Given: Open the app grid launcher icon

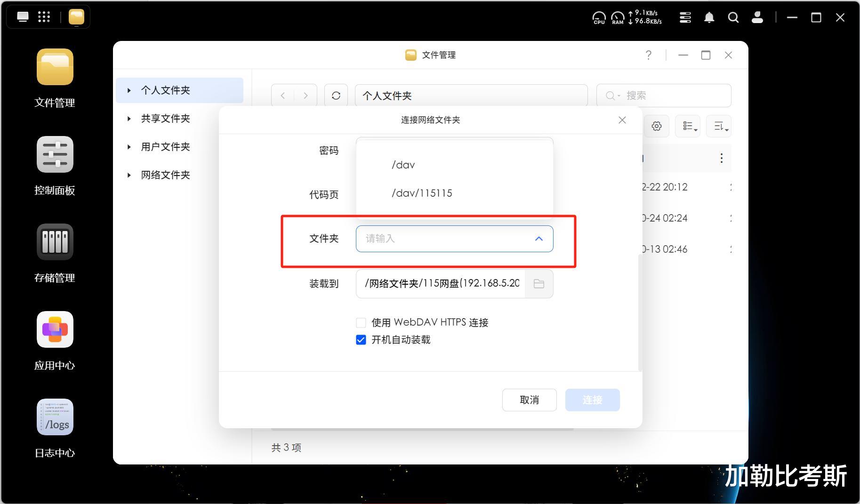Looking at the screenshot, I should 44,17.
